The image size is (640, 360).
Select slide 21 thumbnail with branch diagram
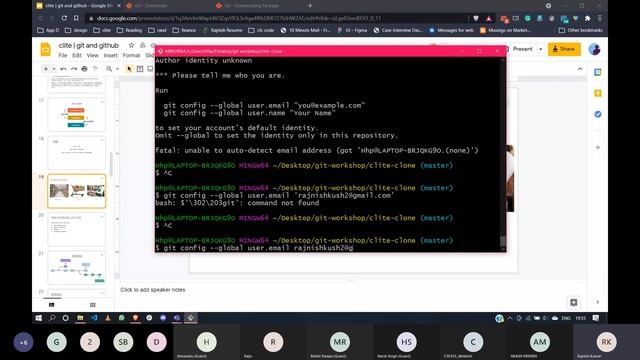point(76,268)
